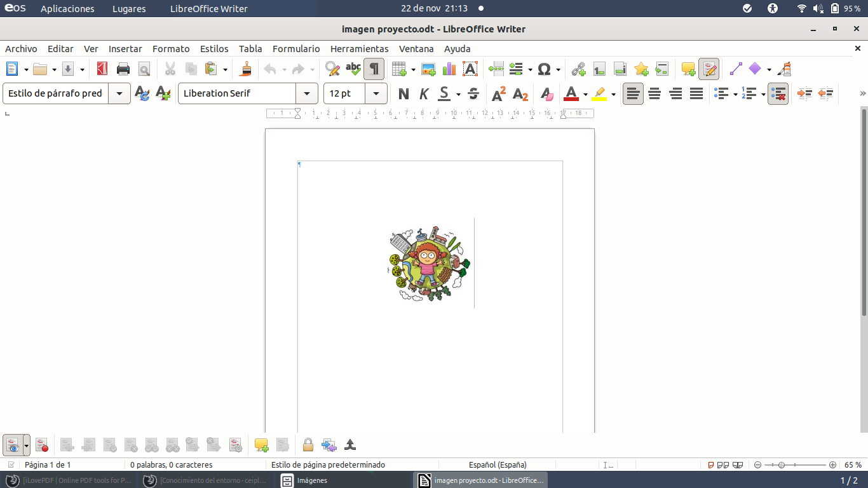Screen dimensions: 868x488
Task: Activate the Clone Formatting paintbrush
Action: pyautogui.click(x=245, y=69)
